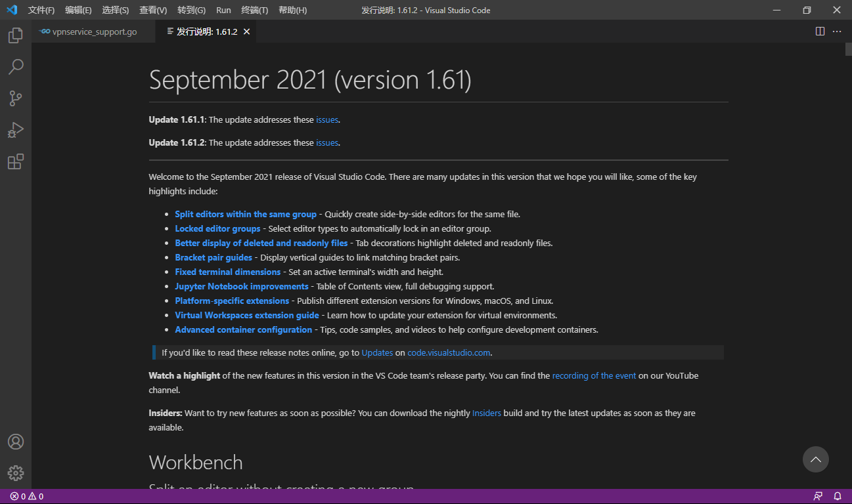Open the Manage settings gear icon
The width and height of the screenshot is (852, 504).
point(15,472)
